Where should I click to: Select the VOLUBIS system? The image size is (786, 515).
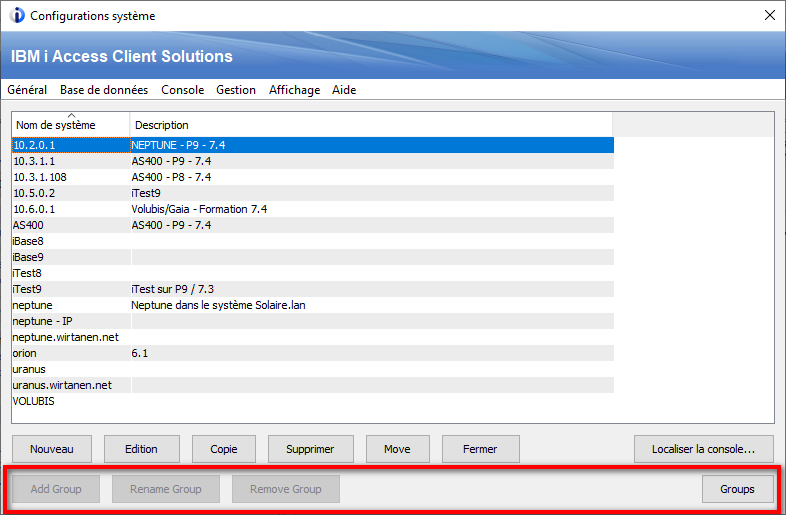point(34,402)
